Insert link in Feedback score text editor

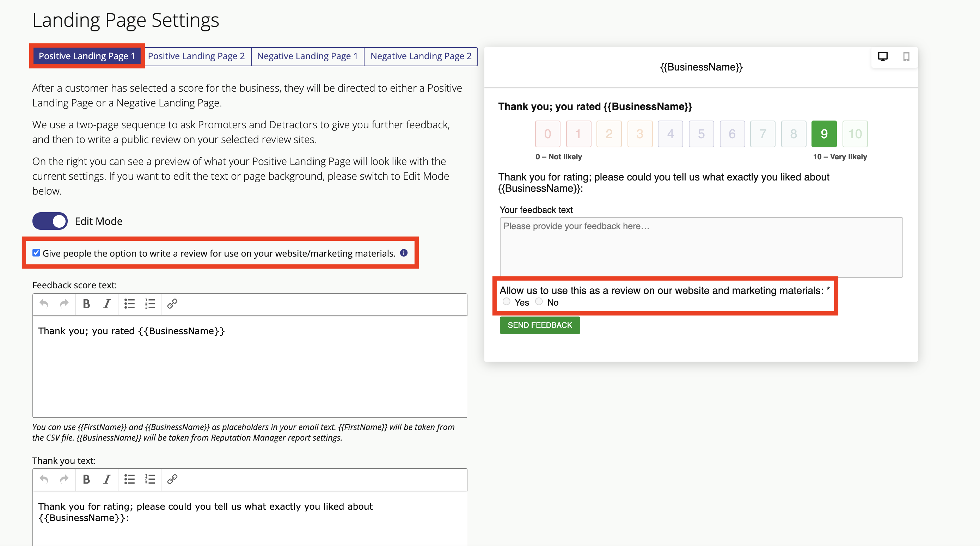[x=172, y=303]
